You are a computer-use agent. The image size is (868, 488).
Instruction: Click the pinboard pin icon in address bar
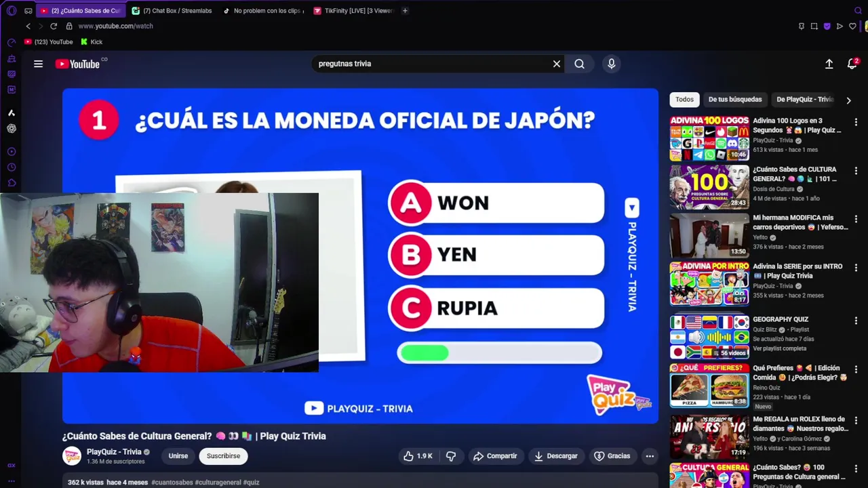click(802, 26)
